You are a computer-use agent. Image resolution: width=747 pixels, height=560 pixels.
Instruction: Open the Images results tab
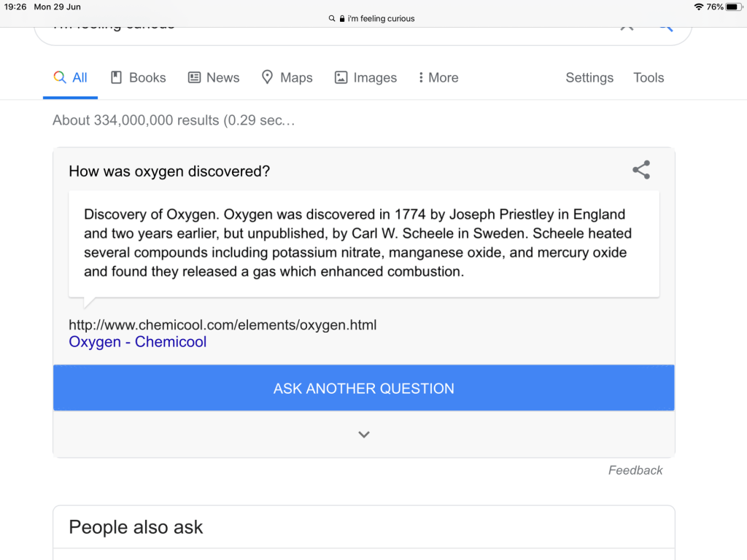coord(365,77)
